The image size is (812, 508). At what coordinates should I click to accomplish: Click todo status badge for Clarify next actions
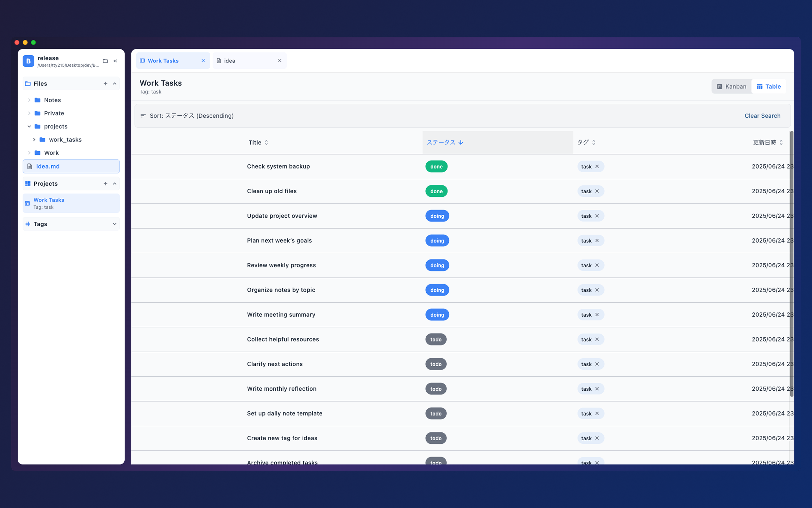point(436,364)
